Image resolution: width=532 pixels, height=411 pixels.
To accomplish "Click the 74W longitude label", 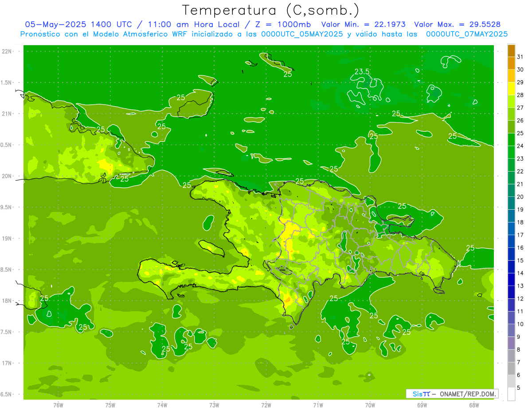I will point(162,405).
